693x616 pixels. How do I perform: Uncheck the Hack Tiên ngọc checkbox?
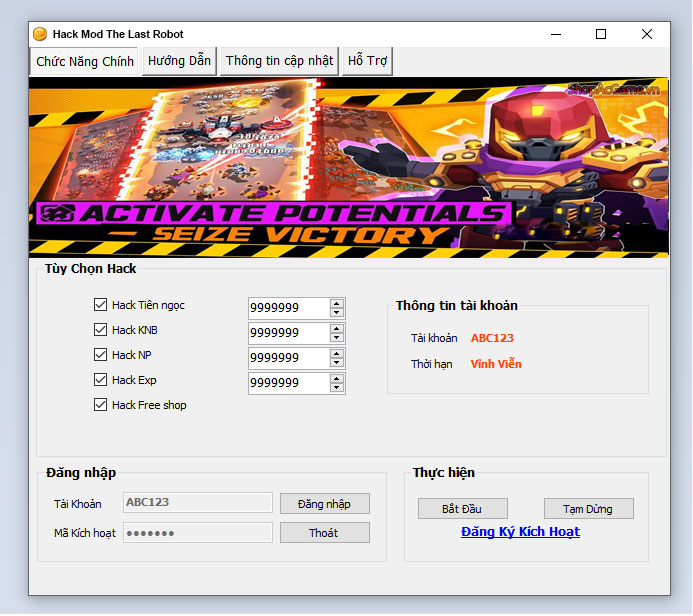click(100, 304)
